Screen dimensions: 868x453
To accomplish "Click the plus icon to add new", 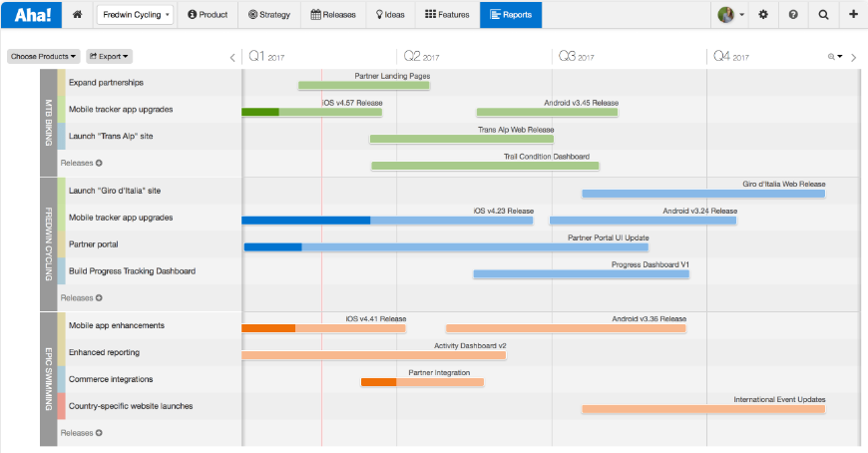I will coord(853,15).
